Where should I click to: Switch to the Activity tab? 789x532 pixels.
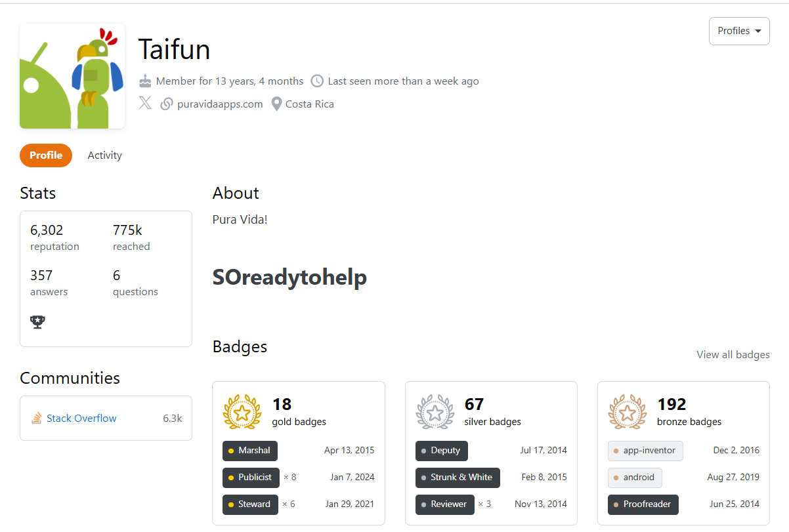(x=105, y=155)
